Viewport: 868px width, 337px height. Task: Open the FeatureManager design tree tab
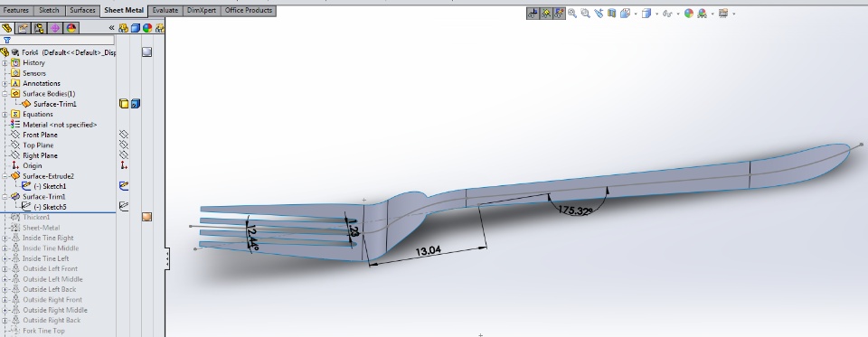[6, 28]
